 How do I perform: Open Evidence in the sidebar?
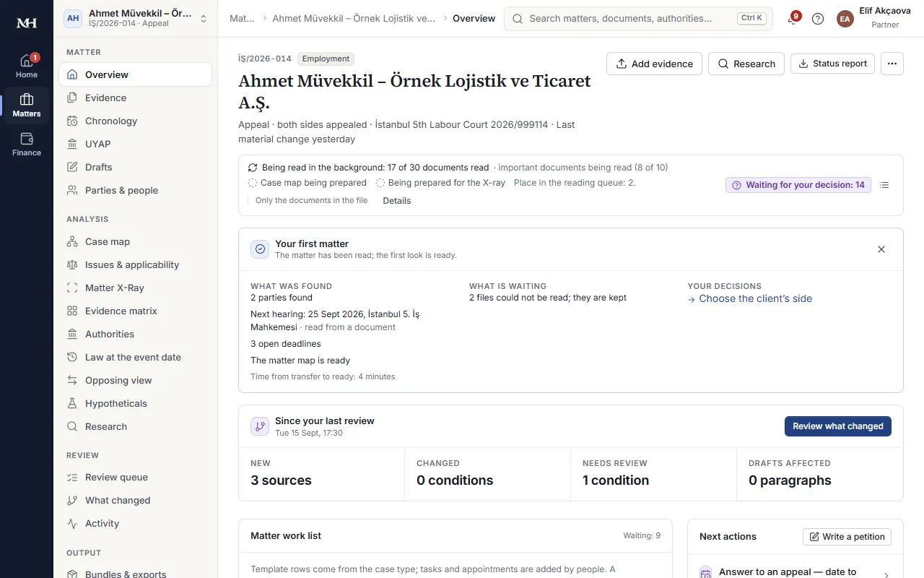tap(135, 98)
